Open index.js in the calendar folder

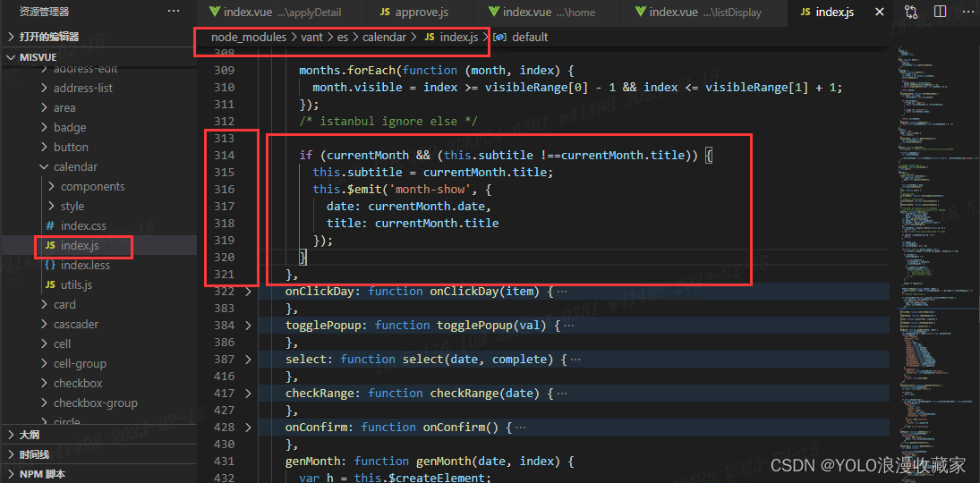(x=80, y=246)
